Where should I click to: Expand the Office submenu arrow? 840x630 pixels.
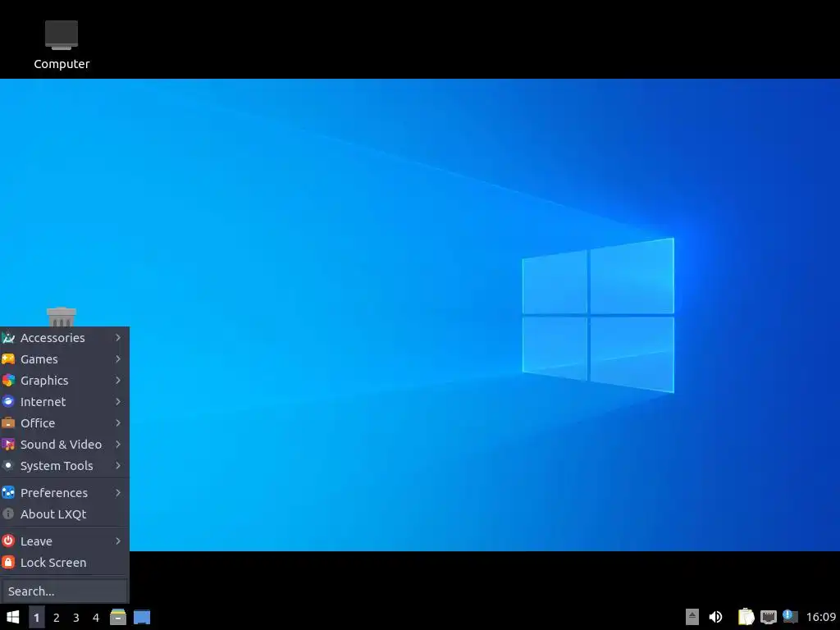(118, 423)
